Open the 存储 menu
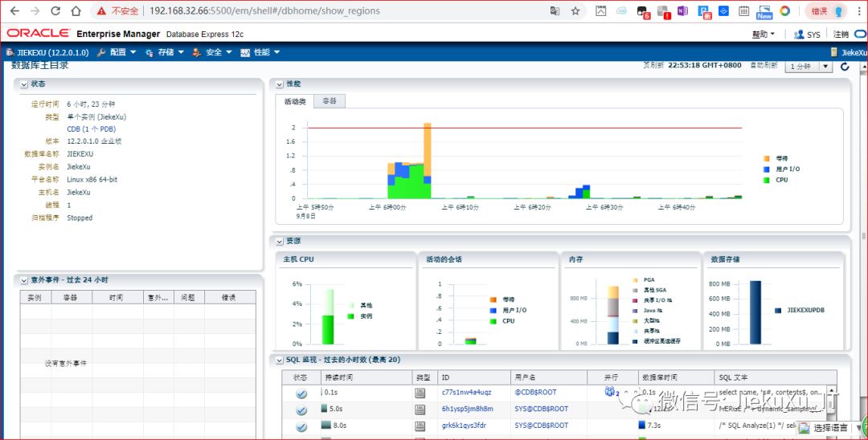Image resolution: width=868 pixels, height=440 pixels. (170, 52)
